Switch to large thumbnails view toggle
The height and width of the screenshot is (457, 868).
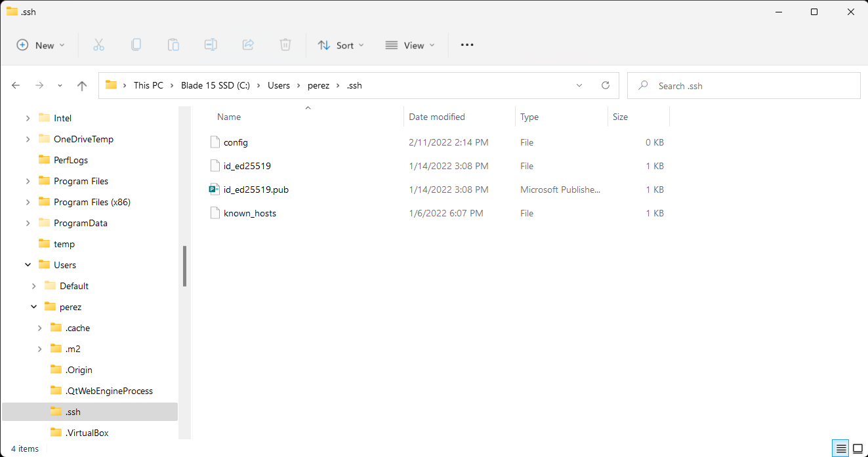[x=858, y=448]
